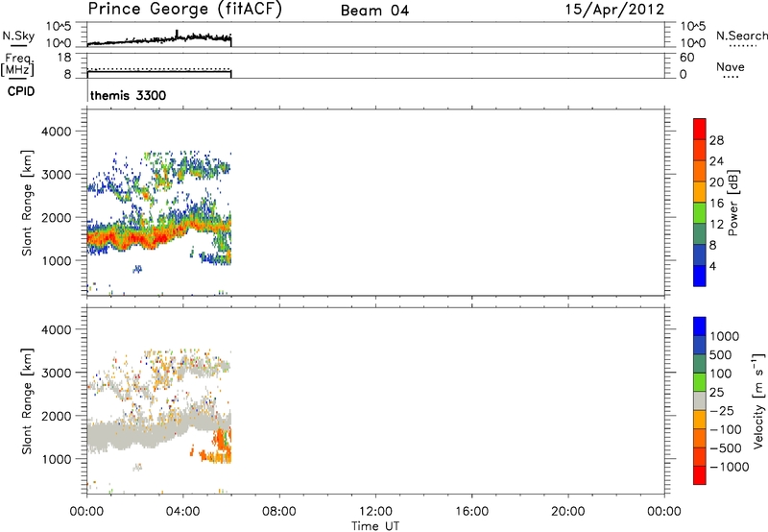Click the "Power [dB]" color bar label
This screenshot has width=768, height=532.
click(x=732, y=203)
